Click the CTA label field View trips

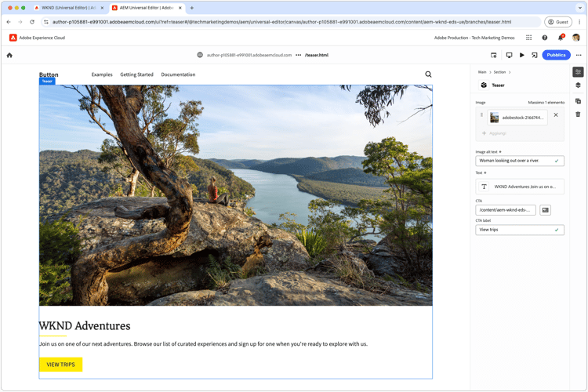click(x=519, y=230)
